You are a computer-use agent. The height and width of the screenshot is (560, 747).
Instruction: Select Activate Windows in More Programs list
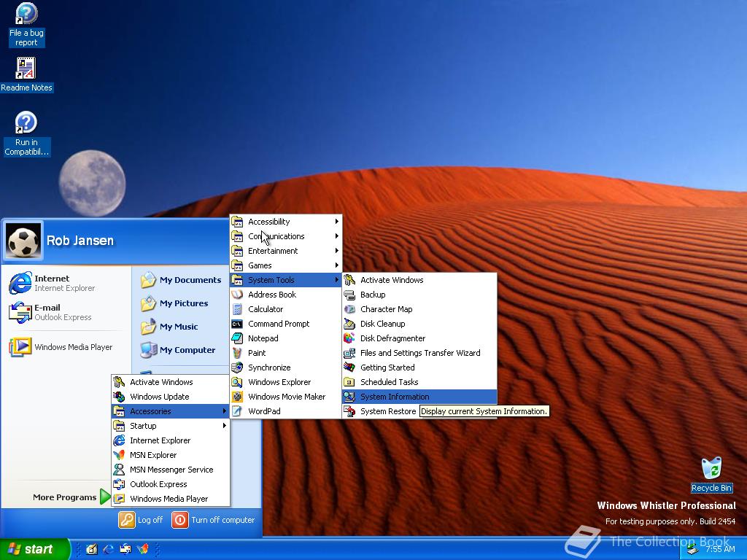point(171,382)
